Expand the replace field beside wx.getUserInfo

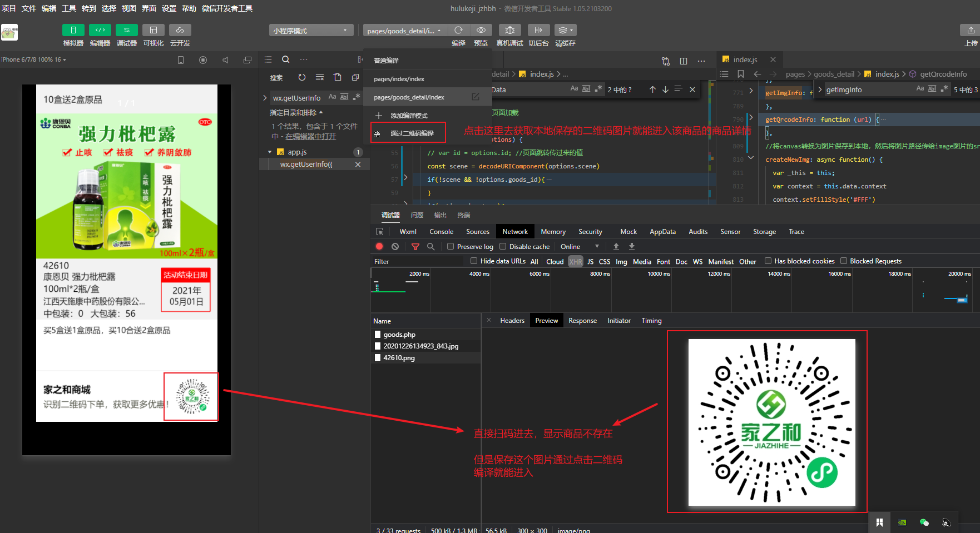click(x=265, y=98)
